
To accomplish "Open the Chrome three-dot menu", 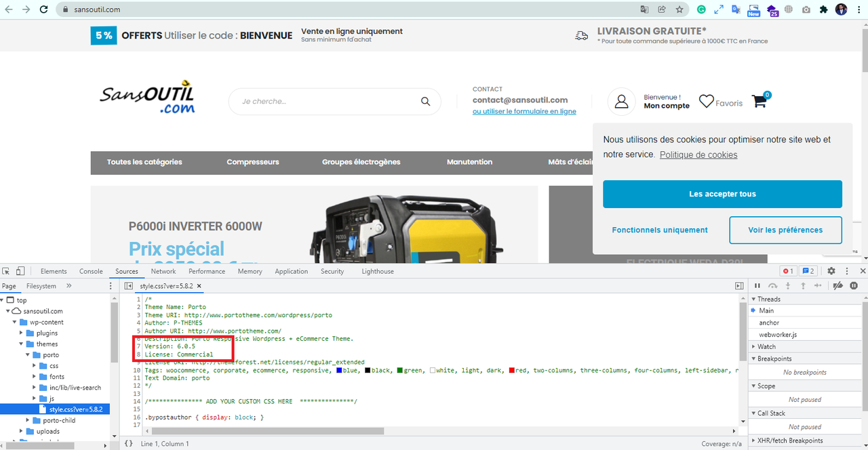I will pyautogui.click(x=858, y=9).
